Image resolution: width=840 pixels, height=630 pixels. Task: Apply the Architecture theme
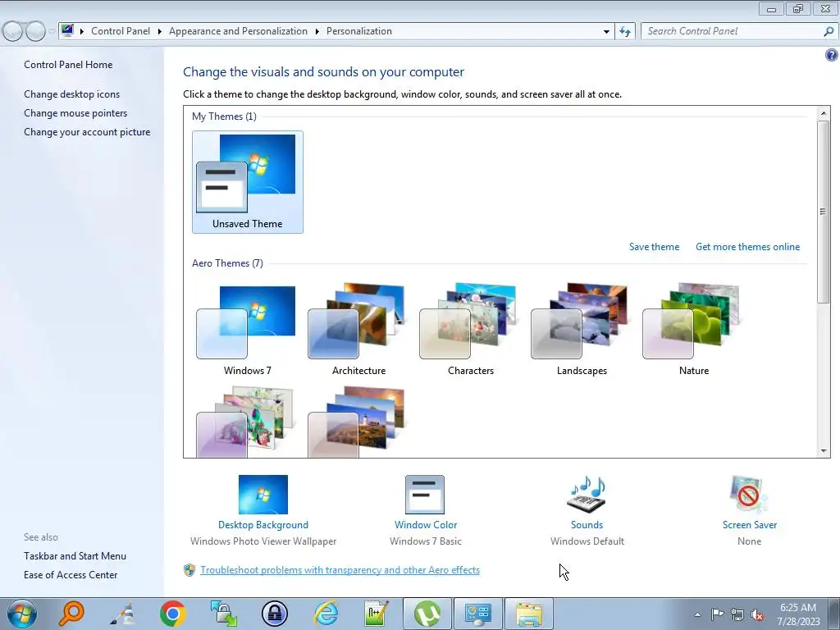click(358, 330)
